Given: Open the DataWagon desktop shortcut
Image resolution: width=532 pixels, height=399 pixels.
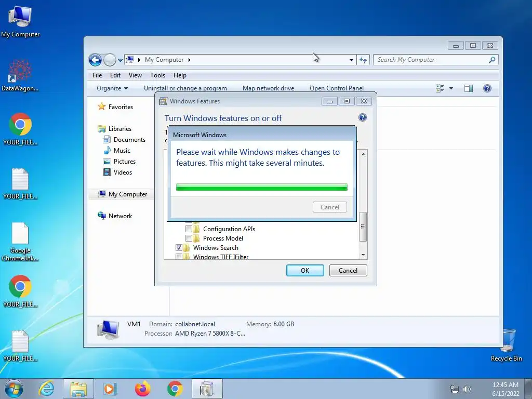Looking at the screenshot, I should [20, 75].
